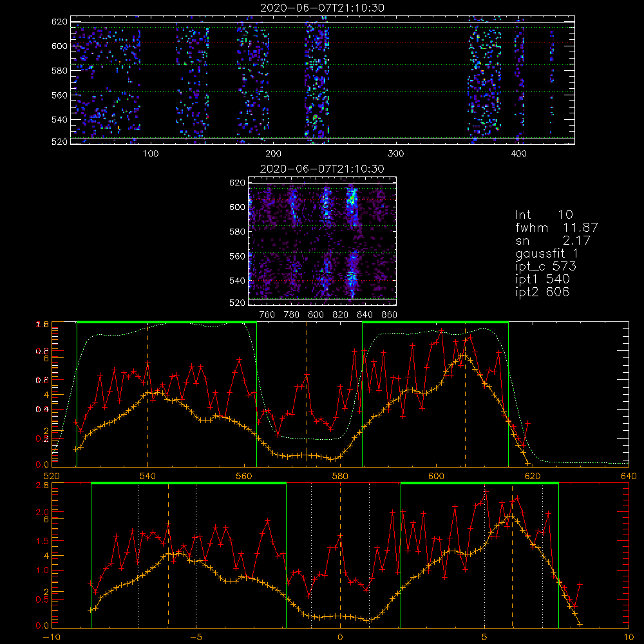
Task: Click the bottom plot's green bar left of zero
Action: click(x=189, y=484)
